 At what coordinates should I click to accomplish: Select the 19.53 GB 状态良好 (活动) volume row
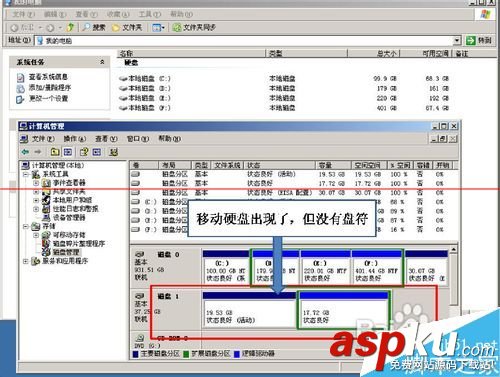point(292,174)
